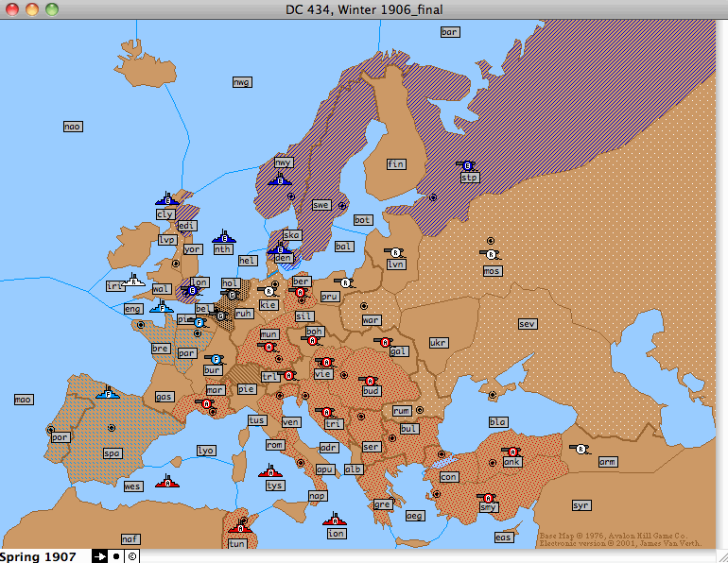This screenshot has width=728, height=563.
Task: Click the 'aeg' sea label
Action: point(415,516)
